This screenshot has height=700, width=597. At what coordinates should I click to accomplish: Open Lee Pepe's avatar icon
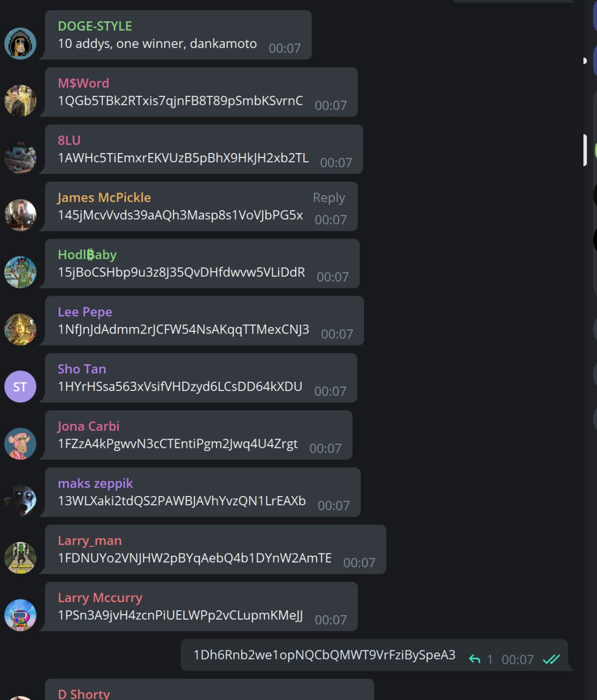(x=20, y=329)
